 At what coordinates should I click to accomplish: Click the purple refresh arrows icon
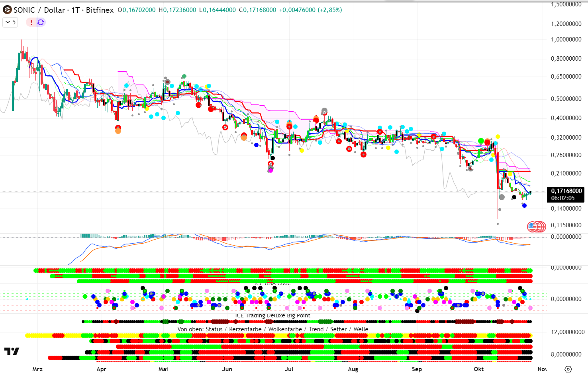[41, 22]
